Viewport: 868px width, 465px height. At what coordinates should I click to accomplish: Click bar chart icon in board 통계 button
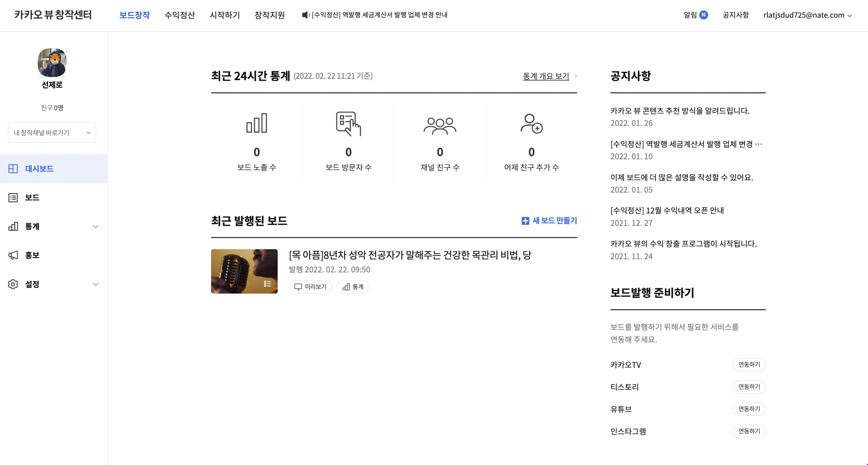(346, 287)
